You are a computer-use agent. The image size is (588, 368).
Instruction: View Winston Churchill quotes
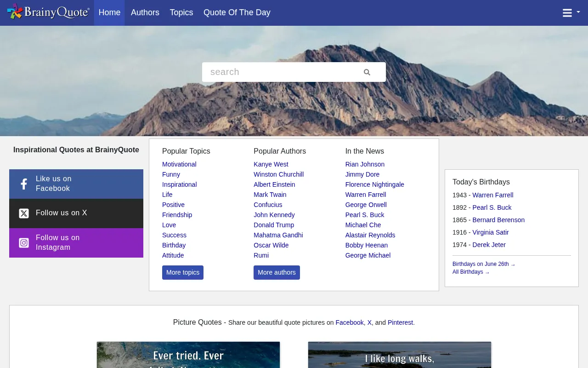tap(278, 174)
